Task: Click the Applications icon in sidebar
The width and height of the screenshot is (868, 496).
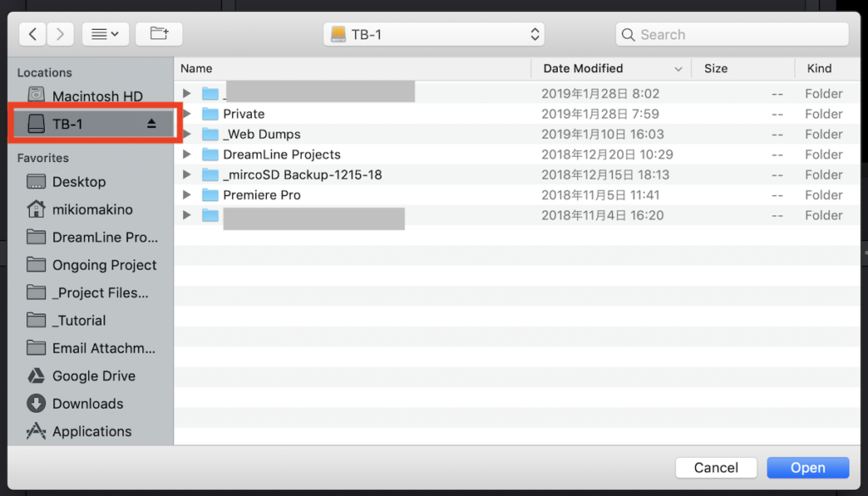Action: click(x=36, y=431)
